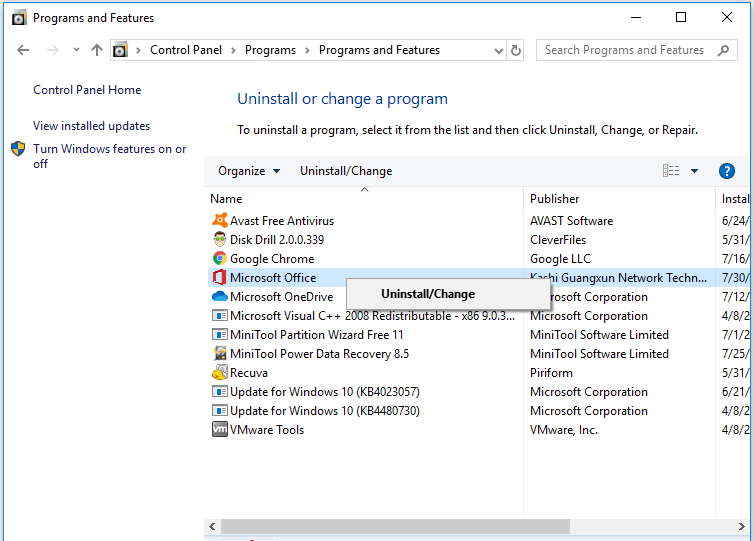The image size is (754, 541).
Task: Select Update for Windows 10 (KB4023057)
Action: pyautogui.click(x=325, y=392)
